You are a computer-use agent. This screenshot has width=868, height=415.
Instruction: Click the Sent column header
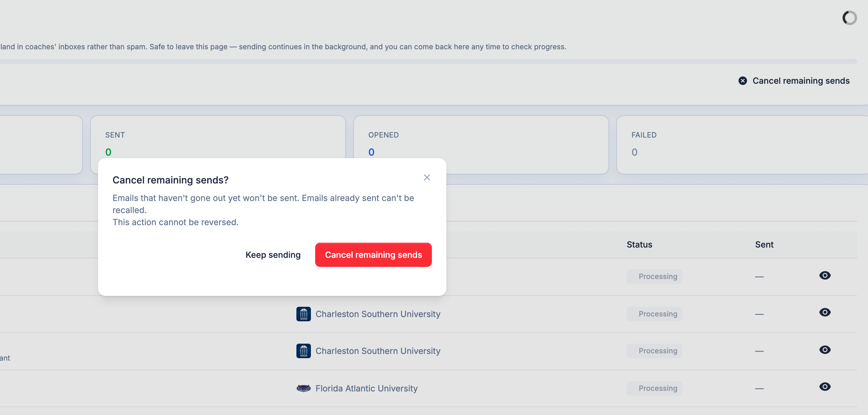[764, 245]
